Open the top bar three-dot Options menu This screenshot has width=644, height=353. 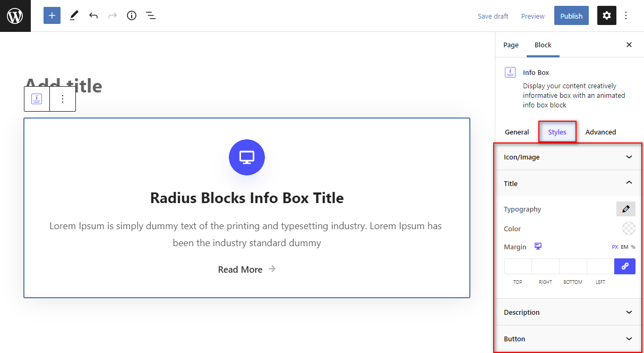[626, 15]
